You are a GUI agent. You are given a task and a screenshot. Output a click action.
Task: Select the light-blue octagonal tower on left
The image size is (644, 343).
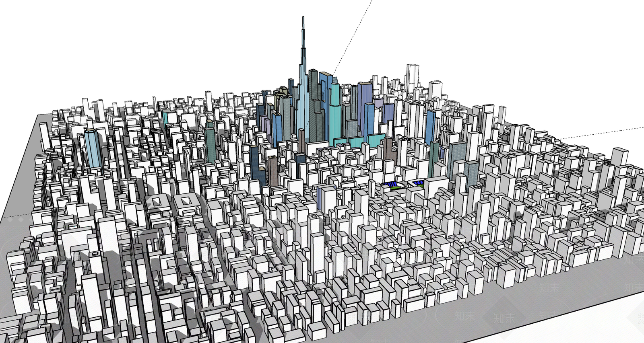[x=92, y=148]
